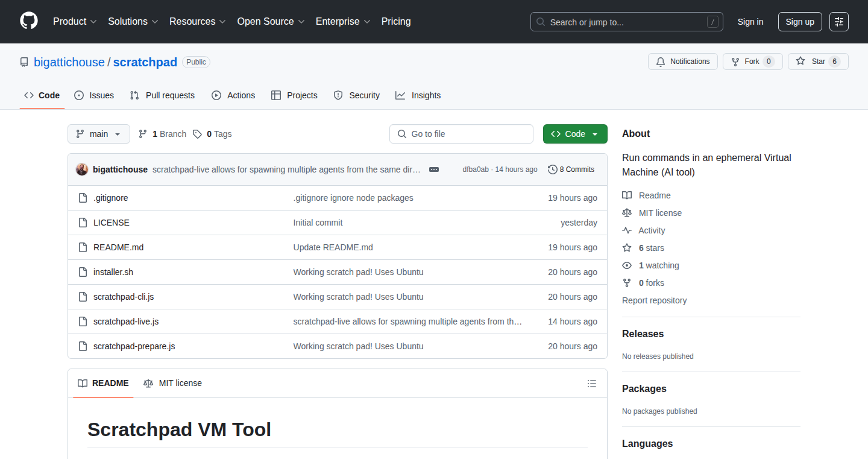Switch to the Actions tab
This screenshot has height=459, width=868.
point(233,95)
